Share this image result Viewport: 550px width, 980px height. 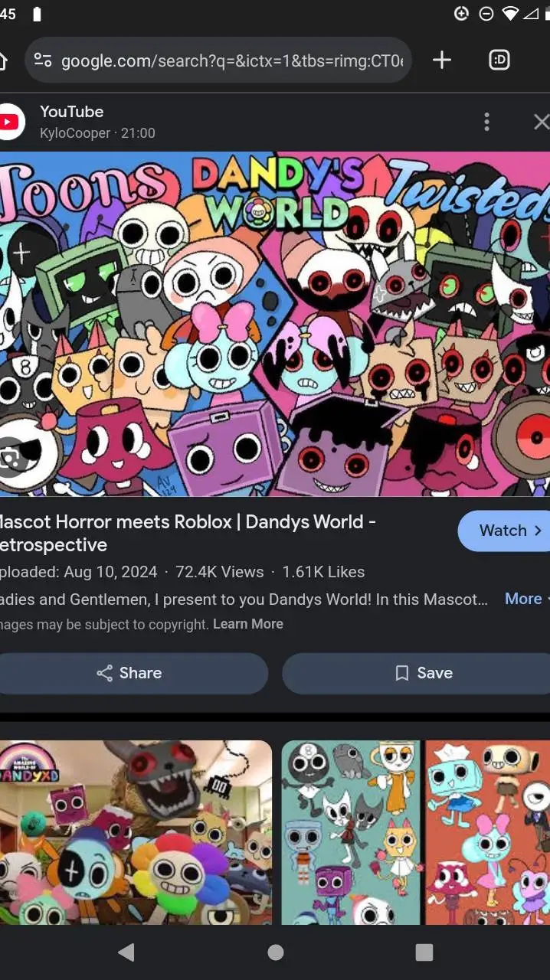130,673
